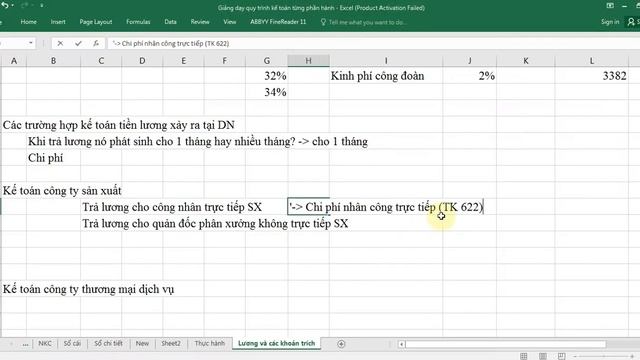Click the horizontal scrollbar left arrow
The height and width of the screenshot is (360, 640).
pos(402,344)
